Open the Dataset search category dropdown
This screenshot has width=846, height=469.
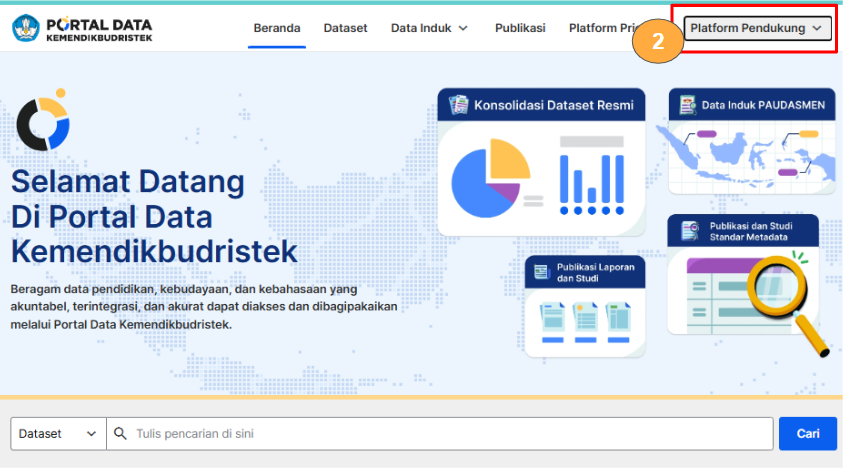tap(58, 433)
